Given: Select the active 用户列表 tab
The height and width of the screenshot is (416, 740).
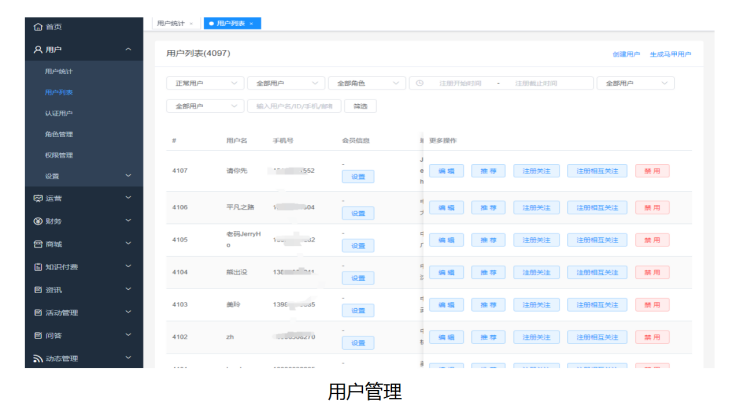Looking at the screenshot, I should 232,24.
